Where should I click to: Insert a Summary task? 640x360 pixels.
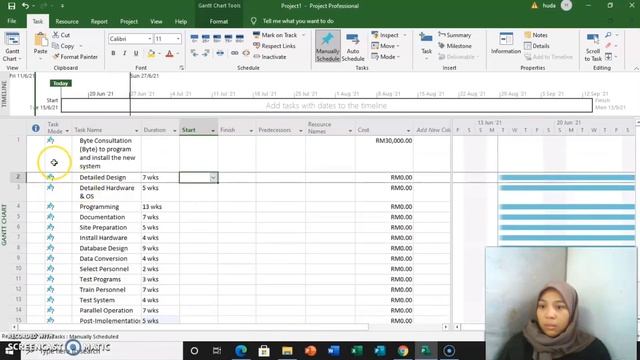454,35
